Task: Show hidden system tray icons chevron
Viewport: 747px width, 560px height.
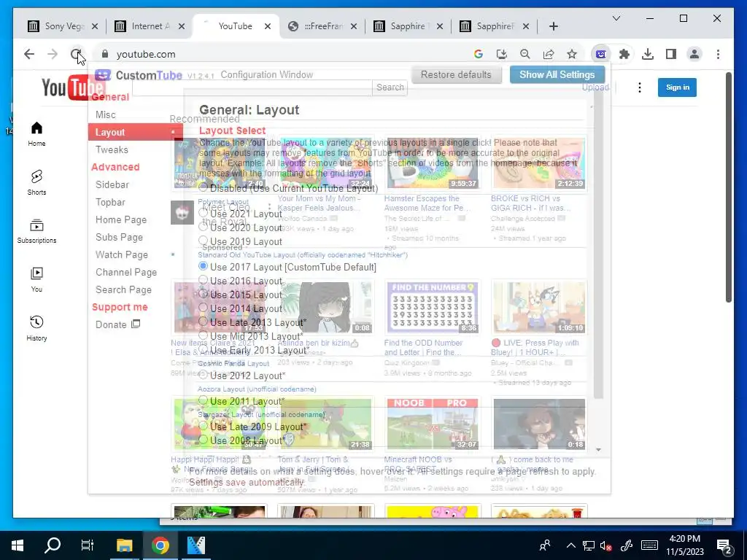Action: click(x=570, y=545)
